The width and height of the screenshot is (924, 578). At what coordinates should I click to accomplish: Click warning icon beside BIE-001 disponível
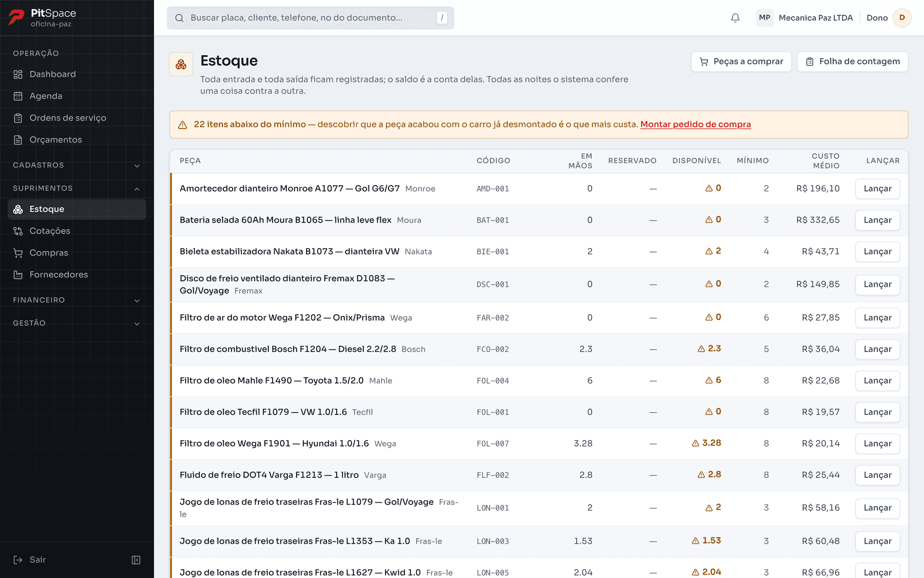point(709,251)
